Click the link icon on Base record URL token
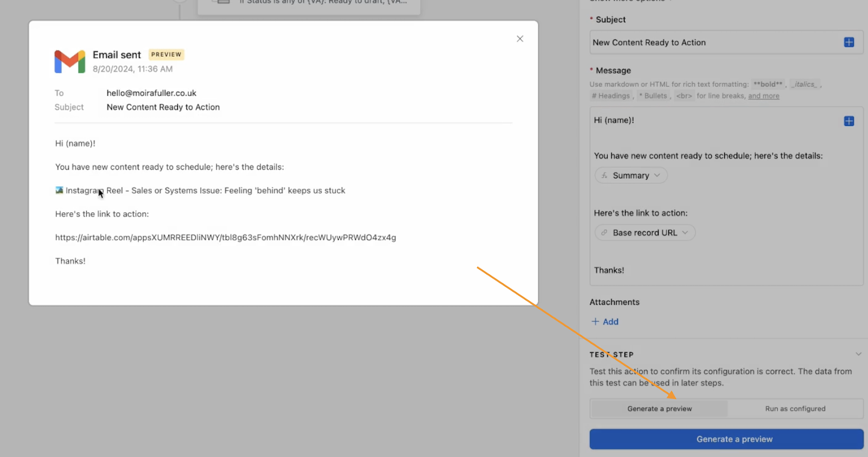Viewport: 868px width, 457px height. [604, 233]
